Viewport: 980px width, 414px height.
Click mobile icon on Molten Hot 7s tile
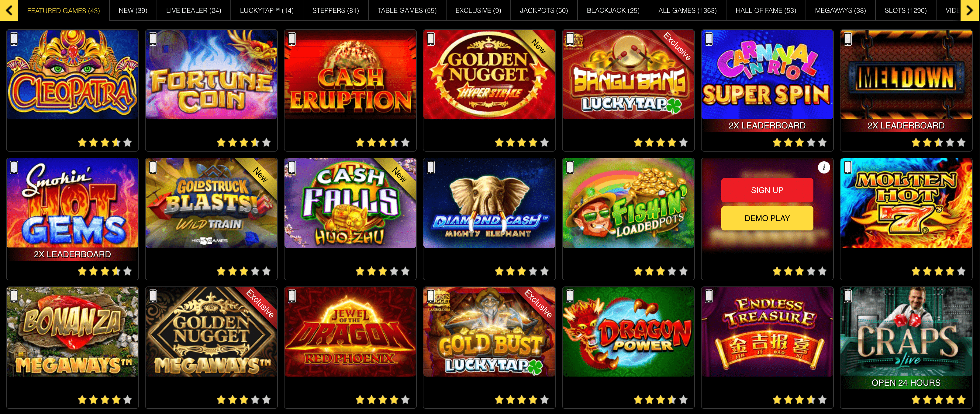[x=847, y=167]
